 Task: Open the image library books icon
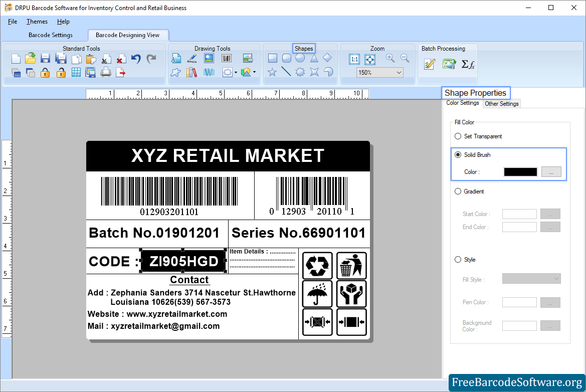[191, 72]
